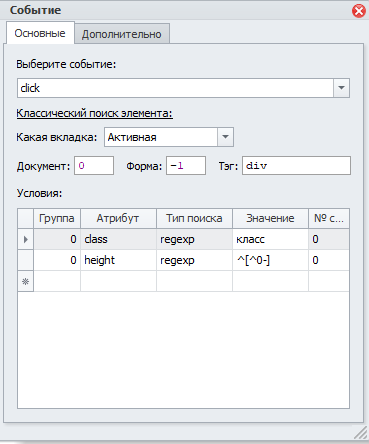Select first row via arrow indicator
Screen dimensions: 369x444
coord(25,239)
